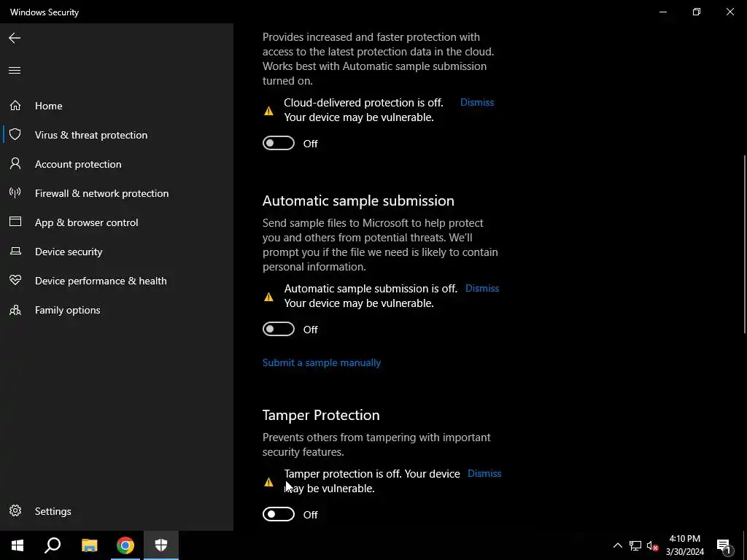This screenshot has width=747, height=560.
Task: Click the Family options people icon
Action: pyautogui.click(x=15, y=310)
